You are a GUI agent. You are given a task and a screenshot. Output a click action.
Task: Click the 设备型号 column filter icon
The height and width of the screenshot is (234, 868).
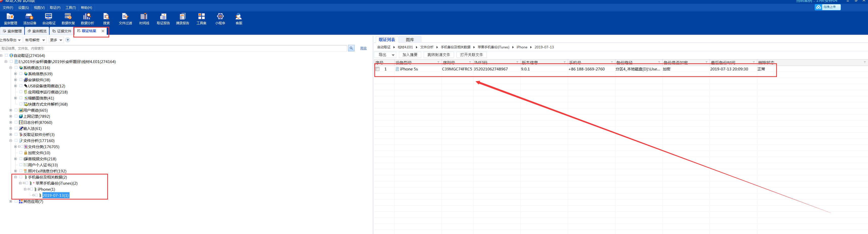438,62
